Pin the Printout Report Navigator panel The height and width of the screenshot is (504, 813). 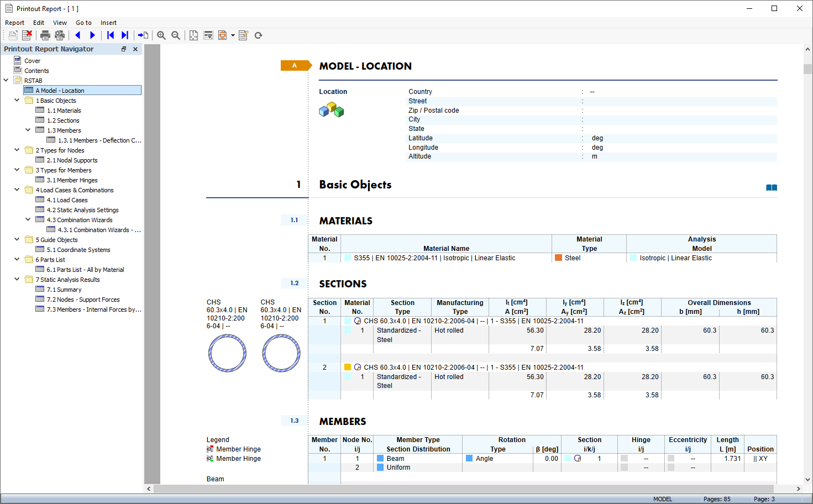124,49
